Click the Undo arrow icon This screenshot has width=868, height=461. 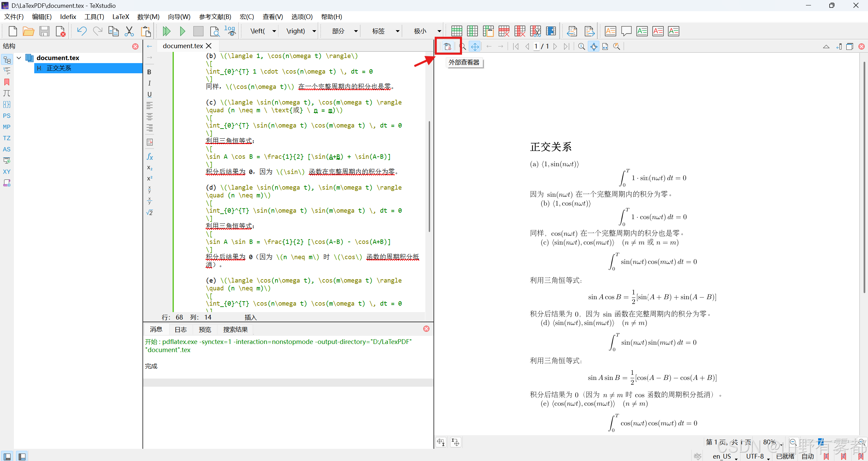pyautogui.click(x=81, y=31)
